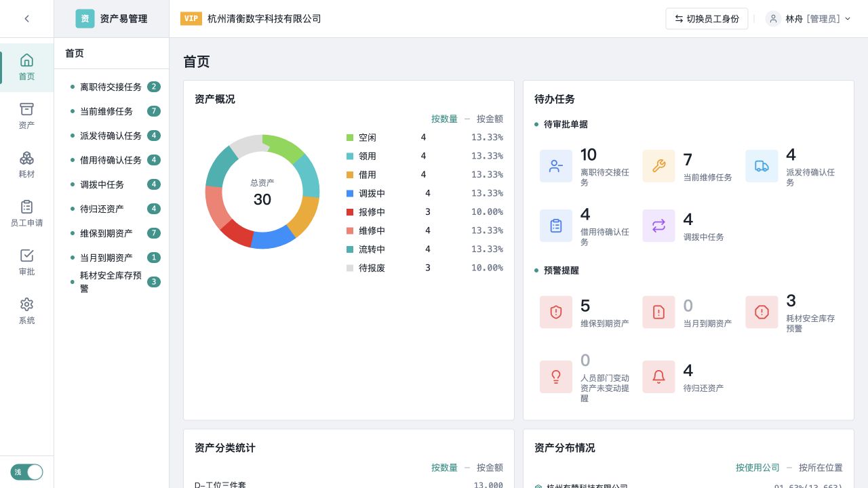Select 按所在位置 in 资产分布情况

pos(821,468)
